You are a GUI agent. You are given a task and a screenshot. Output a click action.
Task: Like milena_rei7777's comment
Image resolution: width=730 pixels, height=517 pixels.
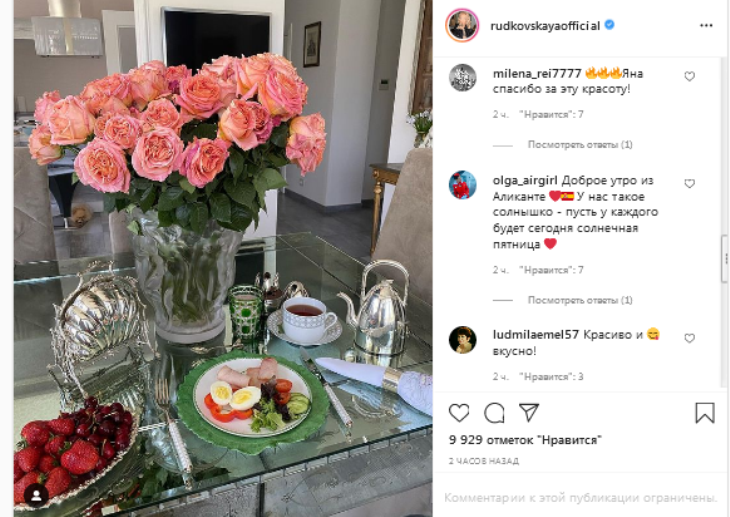(689, 76)
